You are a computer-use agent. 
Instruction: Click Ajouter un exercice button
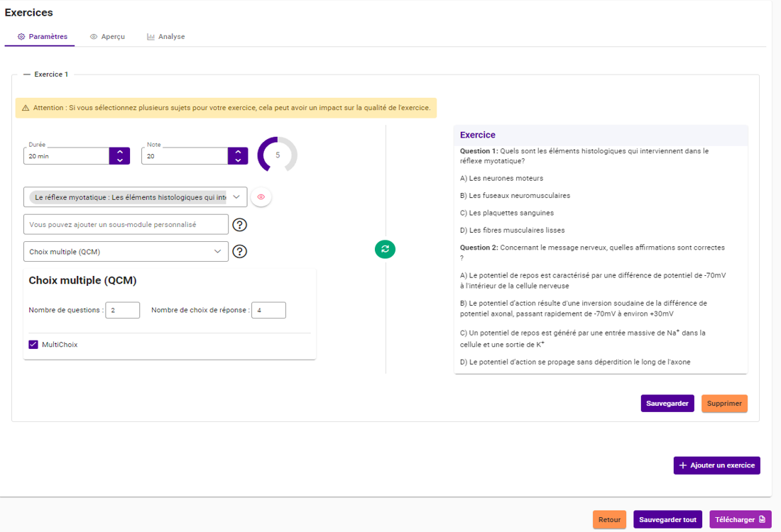(x=716, y=465)
